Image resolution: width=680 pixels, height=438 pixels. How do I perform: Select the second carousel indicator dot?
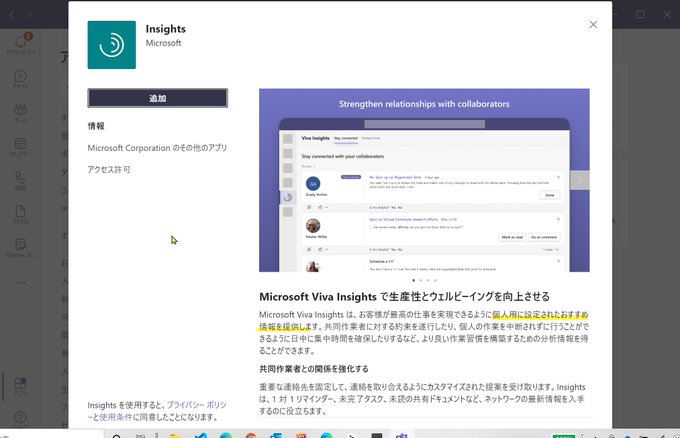(421, 280)
